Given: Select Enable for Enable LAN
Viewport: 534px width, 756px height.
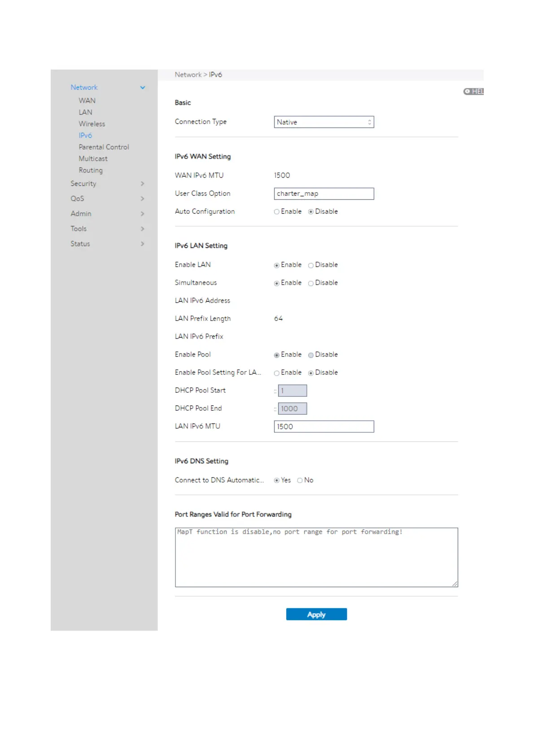Looking at the screenshot, I should [x=277, y=265].
